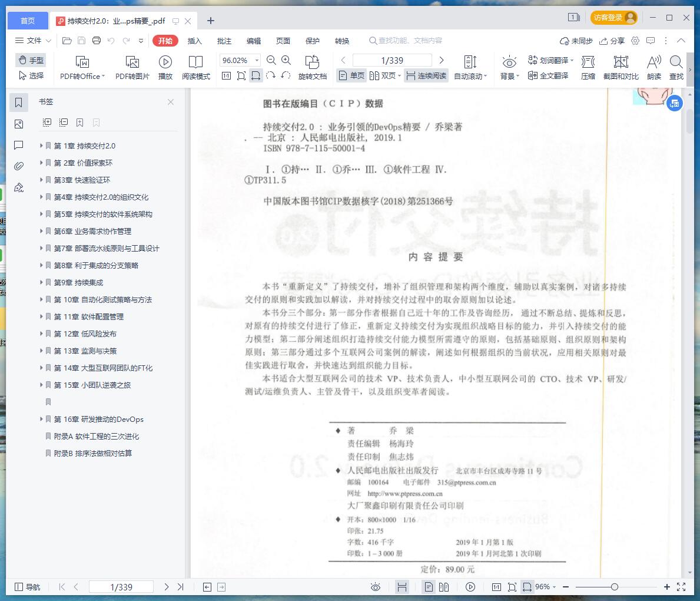Enter 阅读模式 reading mode
Viewport: 700px width, 601px height.
pyautogui.click(x=195, y=68)
